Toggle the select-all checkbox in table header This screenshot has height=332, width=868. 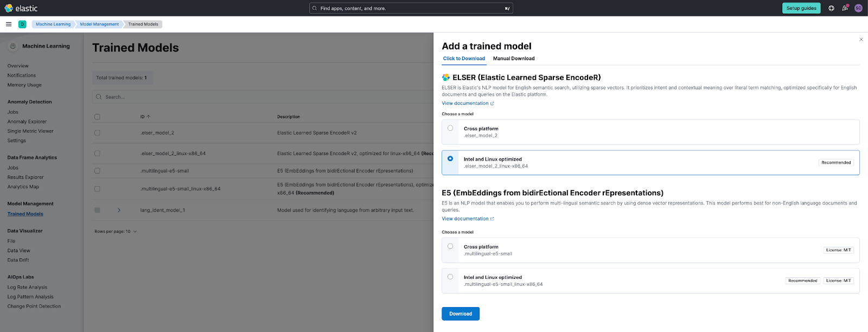97,117
